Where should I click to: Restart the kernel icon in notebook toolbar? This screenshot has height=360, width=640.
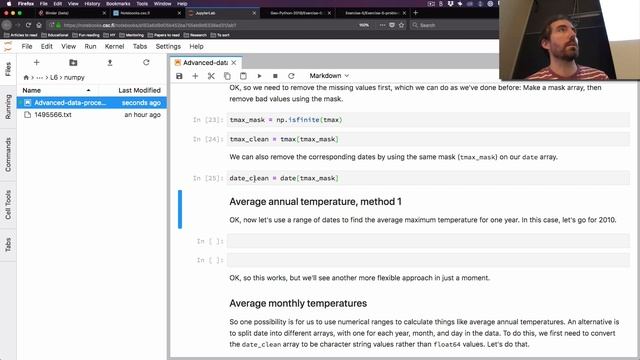click(x=291, y=76)
